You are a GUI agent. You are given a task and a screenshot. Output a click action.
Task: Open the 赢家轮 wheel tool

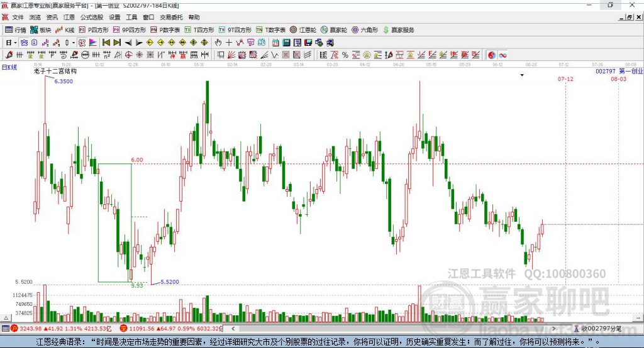[334, 30]
